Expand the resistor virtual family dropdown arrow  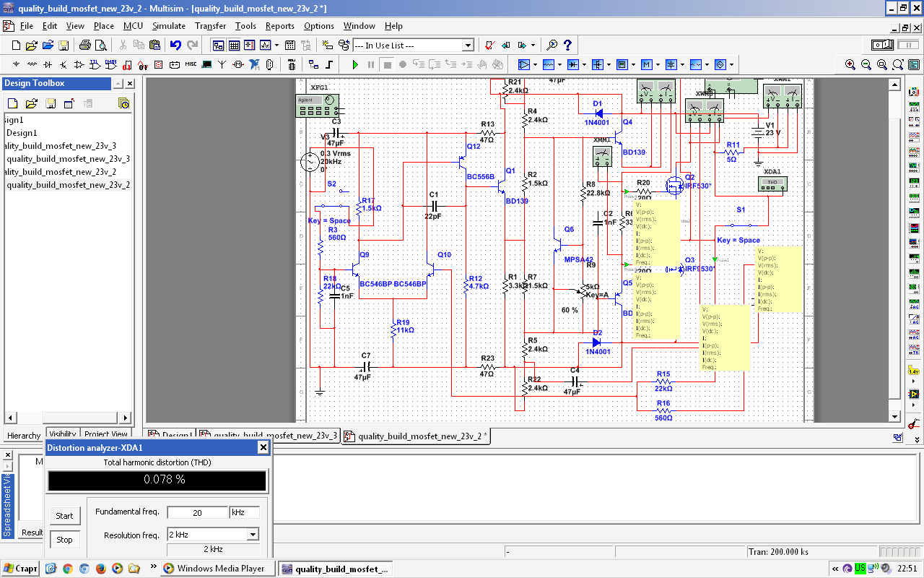click(x=559, y=64)
